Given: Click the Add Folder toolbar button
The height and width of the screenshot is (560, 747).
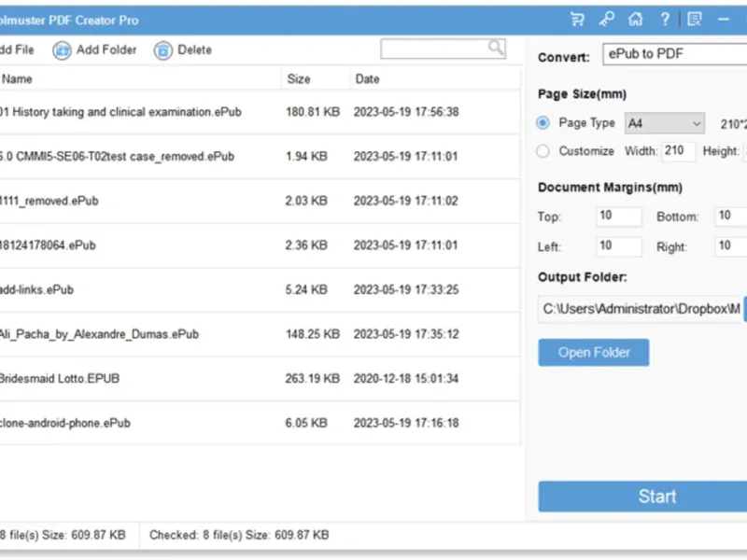Looking at the screenshot, I should click(95, 50).
